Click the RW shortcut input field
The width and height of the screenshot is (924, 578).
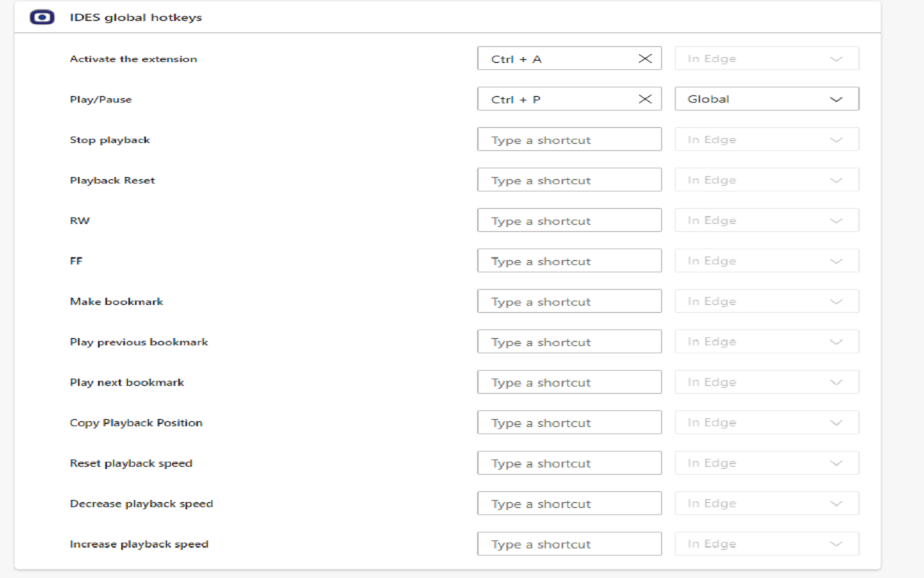570,220
